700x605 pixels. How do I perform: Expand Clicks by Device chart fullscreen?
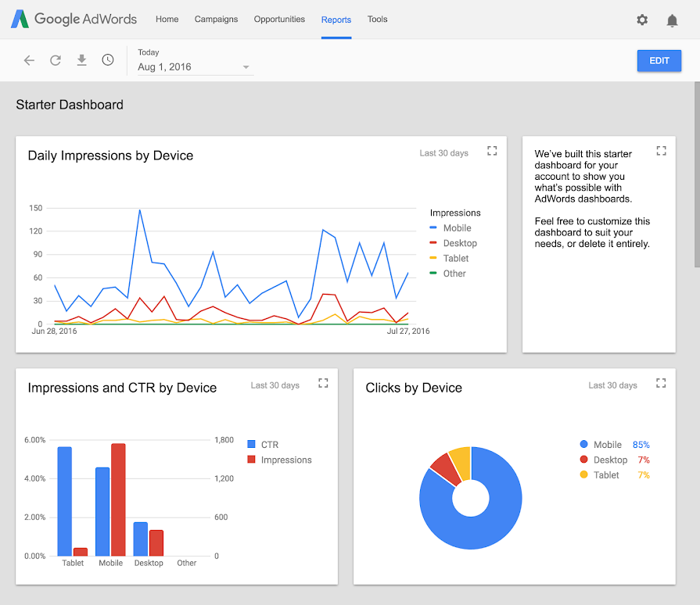[661, 383]
